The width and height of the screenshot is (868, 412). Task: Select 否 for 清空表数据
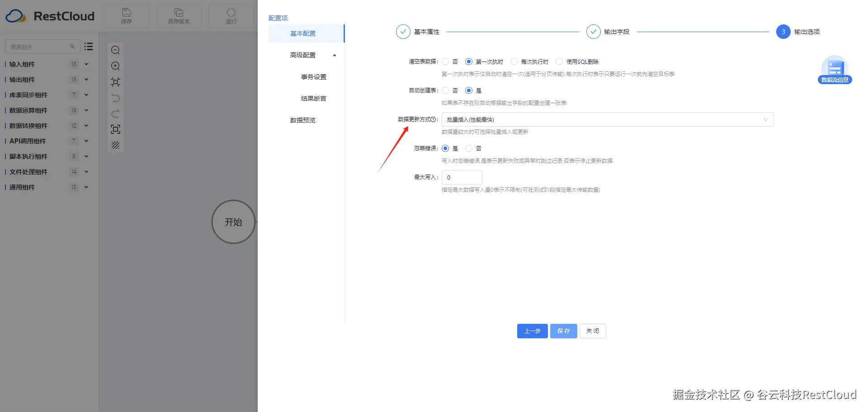point(445,62)
